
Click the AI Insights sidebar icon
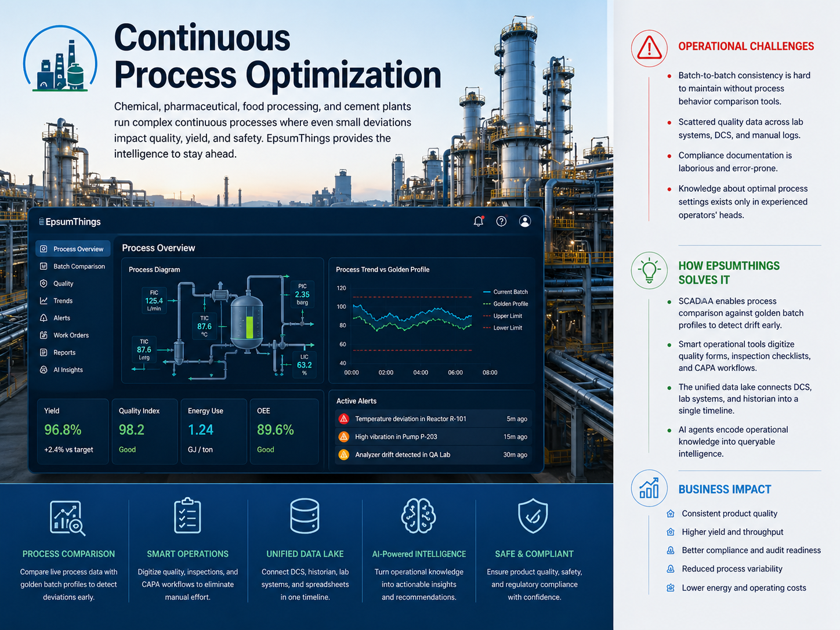pyautogui.click(x=44, y=370)
